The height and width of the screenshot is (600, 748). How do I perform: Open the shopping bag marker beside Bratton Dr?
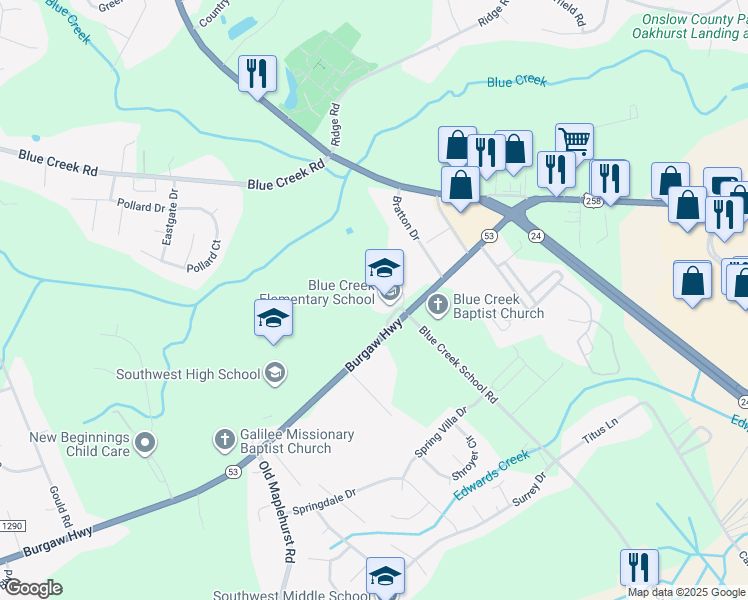click(x=460, y=186)
